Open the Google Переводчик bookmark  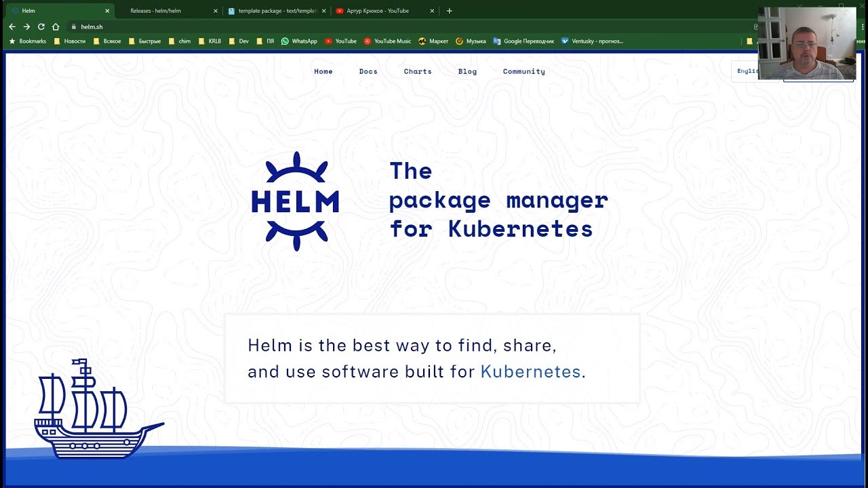(524, 41)
